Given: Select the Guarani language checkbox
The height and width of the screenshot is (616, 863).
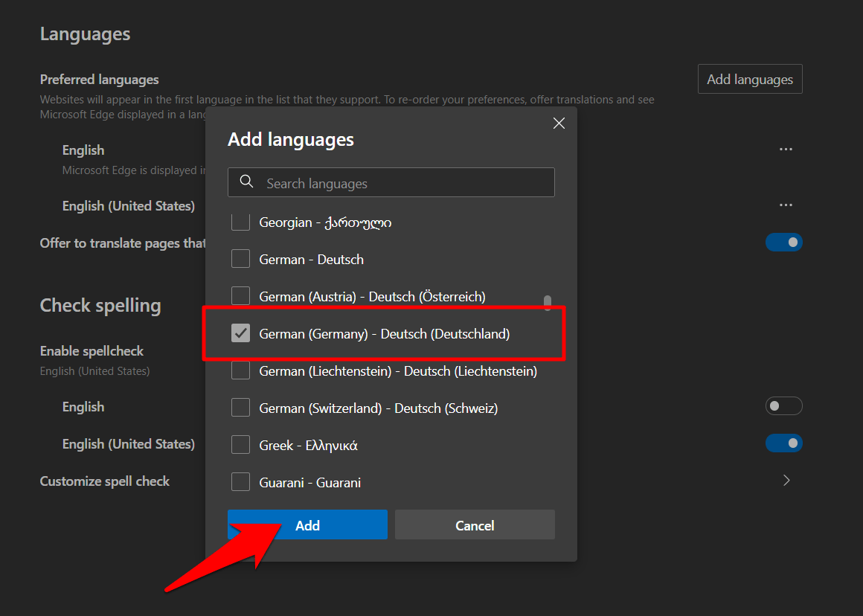Looking at the screenshot, I should coord(240,482).
